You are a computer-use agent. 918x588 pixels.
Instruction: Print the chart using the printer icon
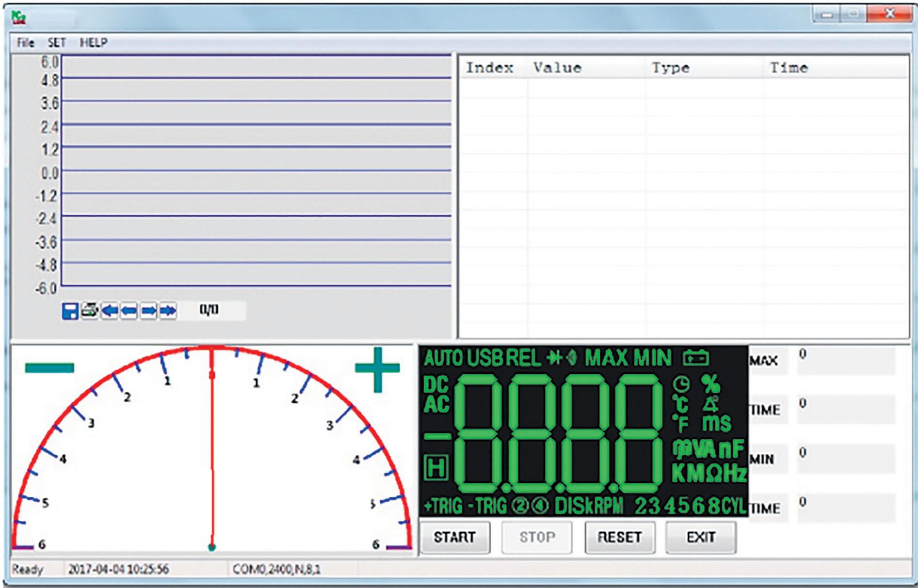coord(90,310)
